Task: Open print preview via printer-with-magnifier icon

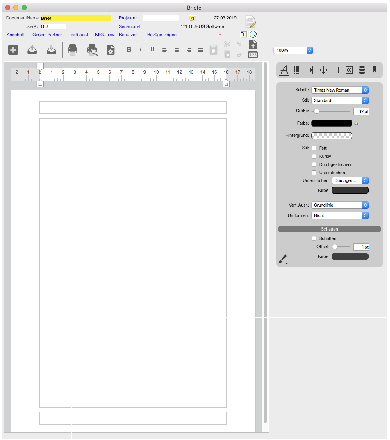Action: (92, 50)
